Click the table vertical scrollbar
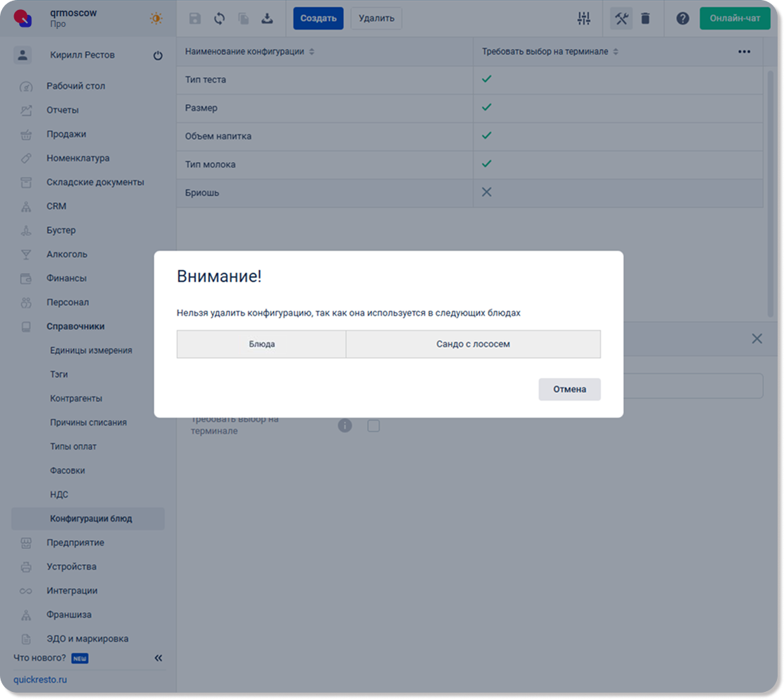The height and width of the screenshot is (699, 784). [770, 194]
